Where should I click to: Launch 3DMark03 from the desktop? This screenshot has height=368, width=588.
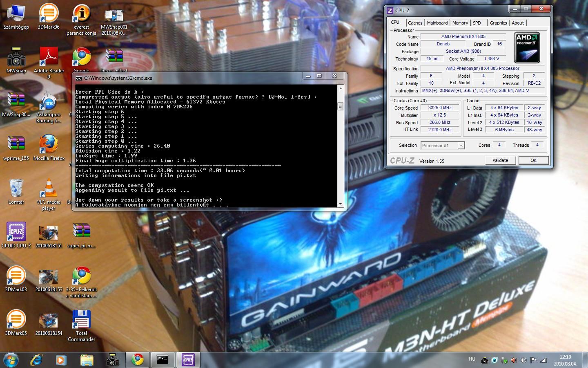[x=16, y=279]
